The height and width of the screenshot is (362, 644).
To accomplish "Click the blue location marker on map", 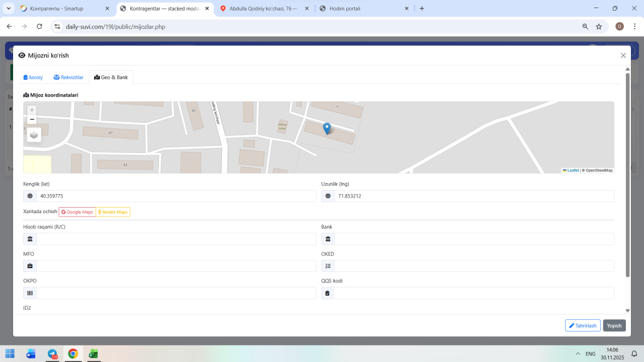I will point(327,128).
